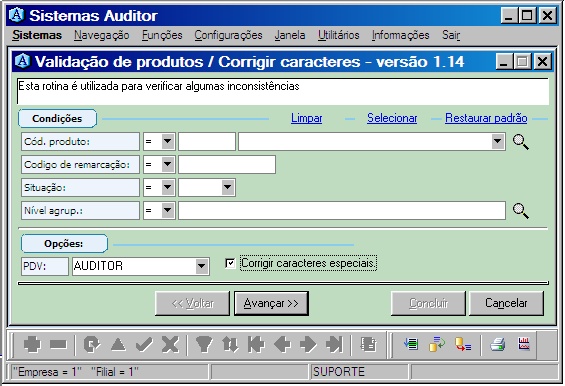
Task: Open the PDV AUDITOR dropdown
Action: 202,266
